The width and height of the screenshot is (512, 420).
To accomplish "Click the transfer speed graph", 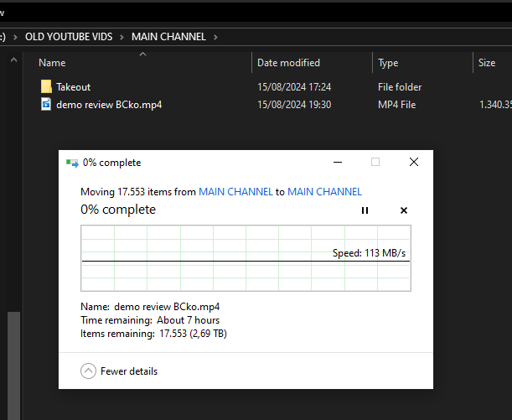I will 246,258.
